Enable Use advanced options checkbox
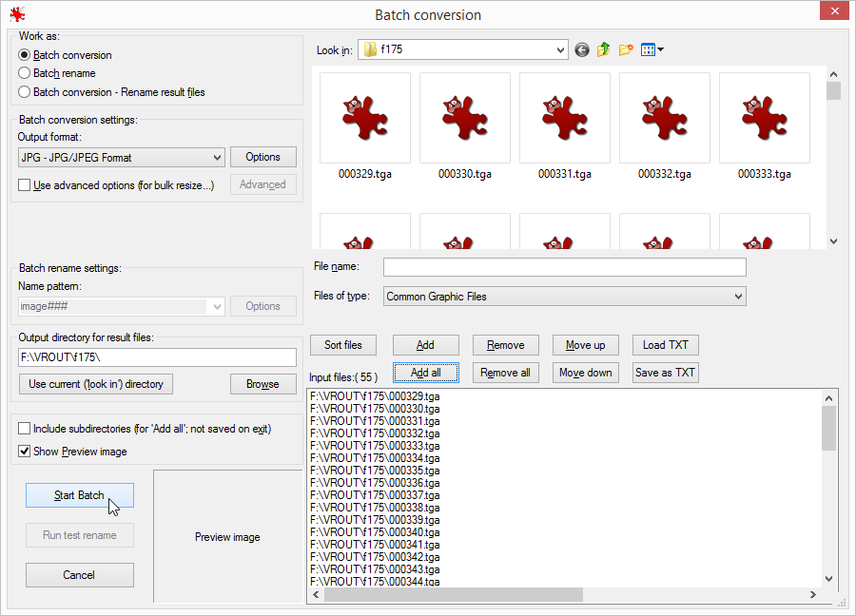Screen dimensions: 856x616 coord(25,185)
